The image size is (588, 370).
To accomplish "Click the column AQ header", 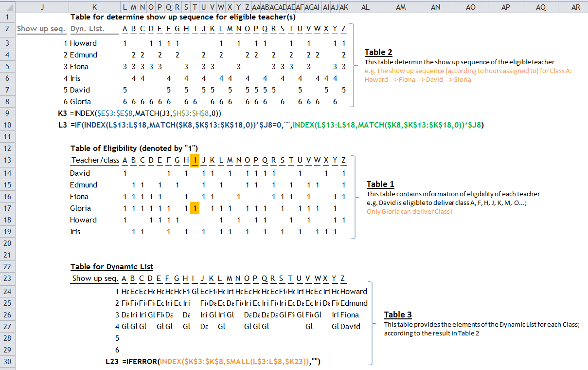I will (540, 7).
